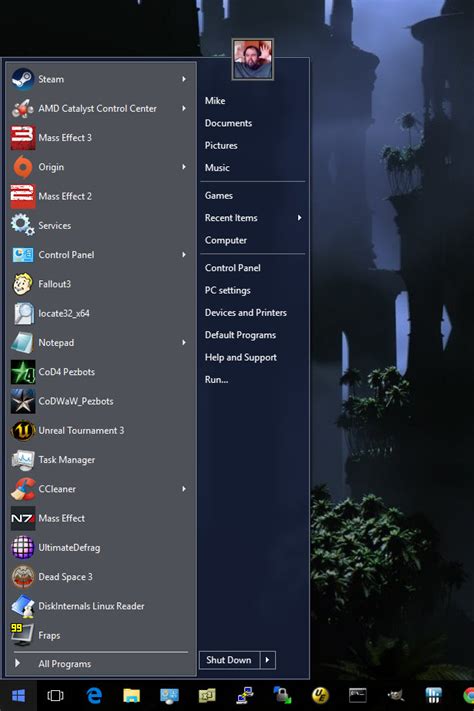Launch AMD Catalyst Control Center icon

pos(23,108)
